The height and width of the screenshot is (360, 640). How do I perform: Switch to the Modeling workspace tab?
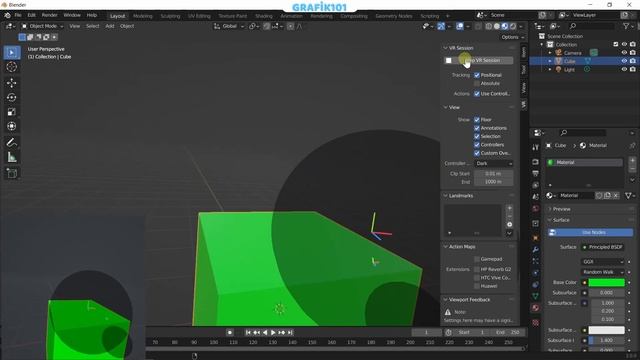point(142,16)
